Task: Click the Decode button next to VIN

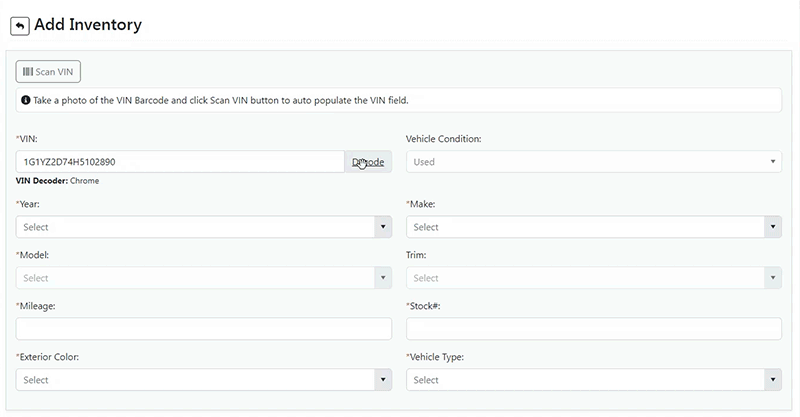Action: [x=368, y=162]
